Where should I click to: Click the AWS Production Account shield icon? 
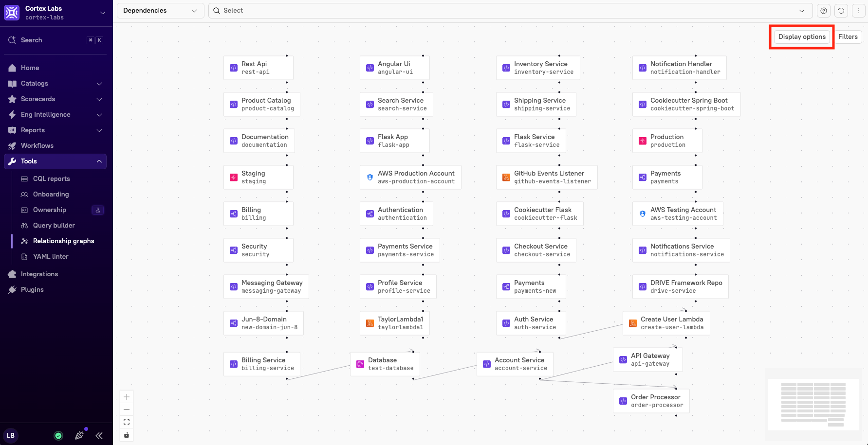pyautogui.click(x=370, y=178)
